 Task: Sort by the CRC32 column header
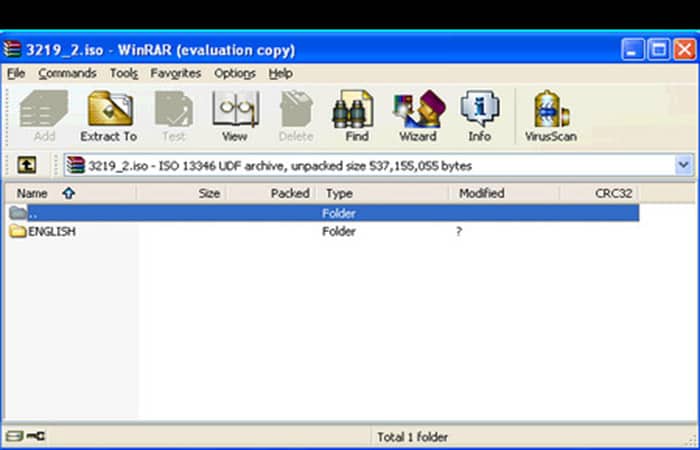tap(599, 193)
